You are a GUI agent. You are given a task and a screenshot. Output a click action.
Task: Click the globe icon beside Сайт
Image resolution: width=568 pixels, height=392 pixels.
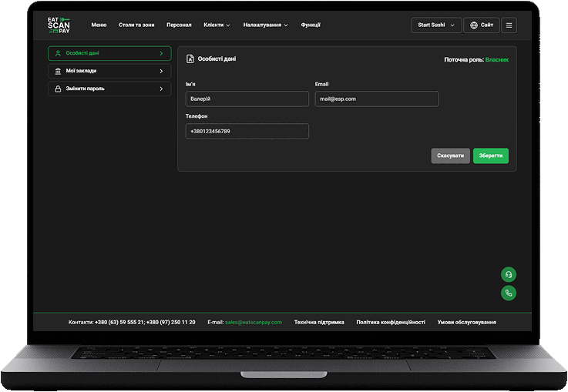coord(474,25)
